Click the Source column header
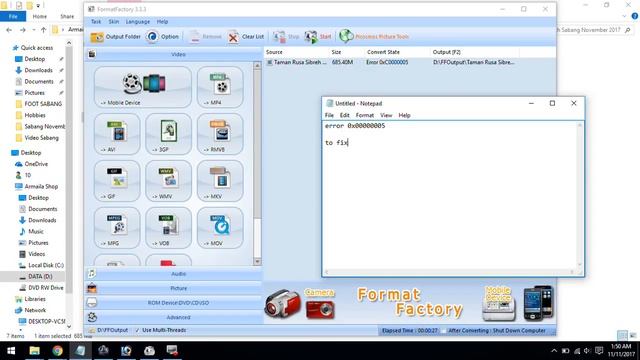640x360 pixels. (296, 52)
